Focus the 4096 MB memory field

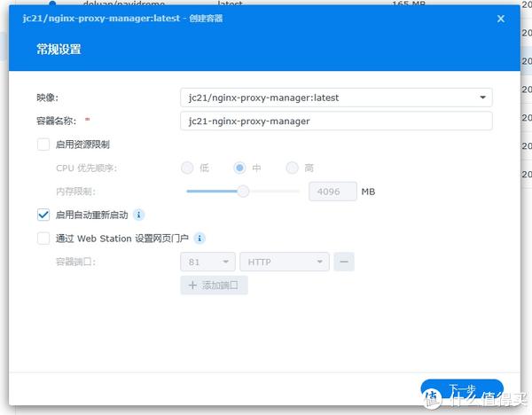tap(332, 192)
